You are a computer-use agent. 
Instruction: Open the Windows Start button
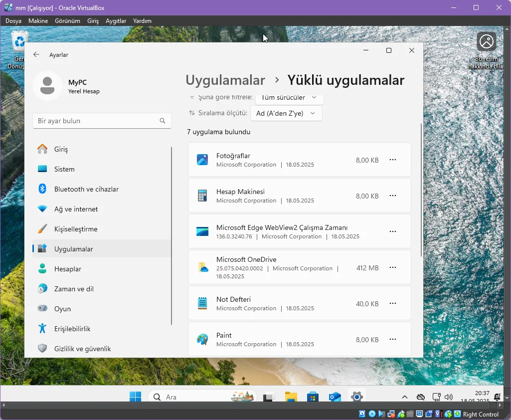point(135,397)
